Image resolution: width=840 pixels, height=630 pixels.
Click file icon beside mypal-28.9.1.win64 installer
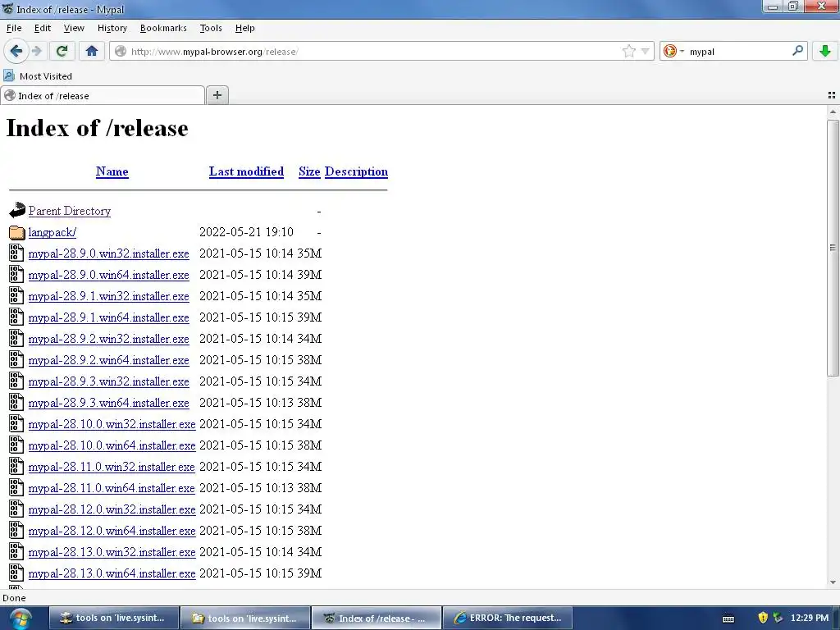point(16,317)
